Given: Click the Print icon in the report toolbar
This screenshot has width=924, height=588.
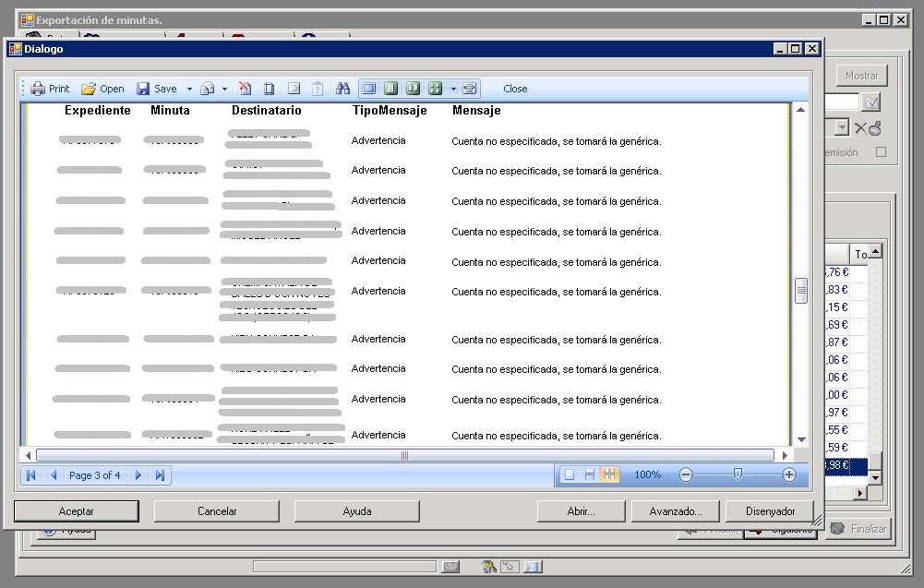Looking at the screenshot, I should (x=38, y=89).
